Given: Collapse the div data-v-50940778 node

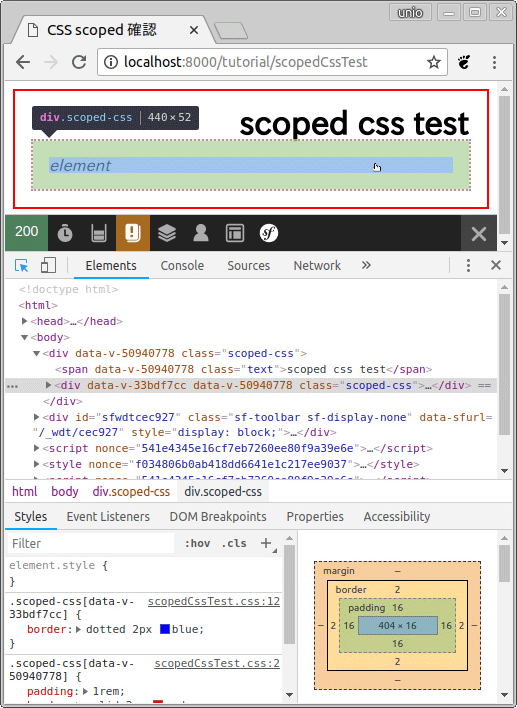Looking at the screenshot, I should 37,354.
